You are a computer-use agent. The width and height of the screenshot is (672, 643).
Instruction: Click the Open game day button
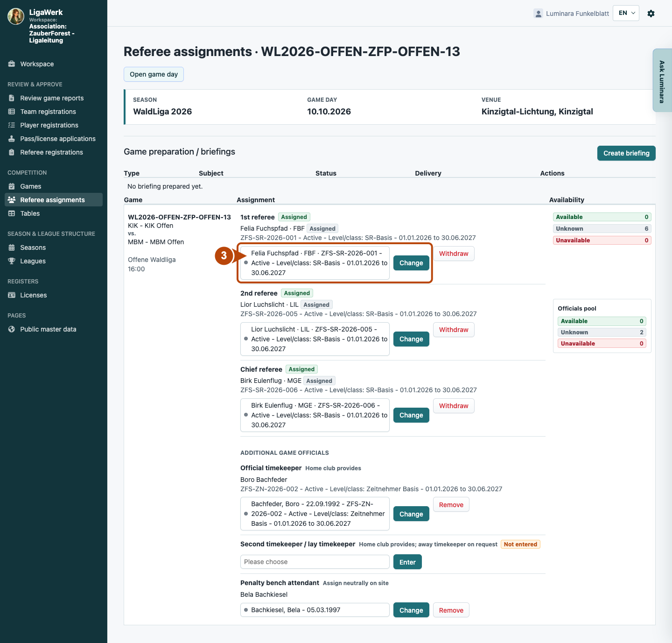click(x=154, y=74)
